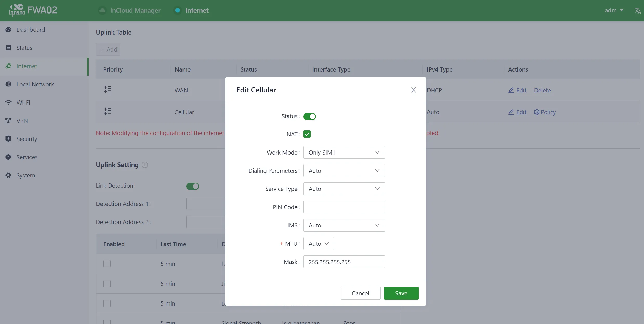Check the first Enabled checkbox in the table
This screenshot has height=324, width=644.
[x=107, y=264]
